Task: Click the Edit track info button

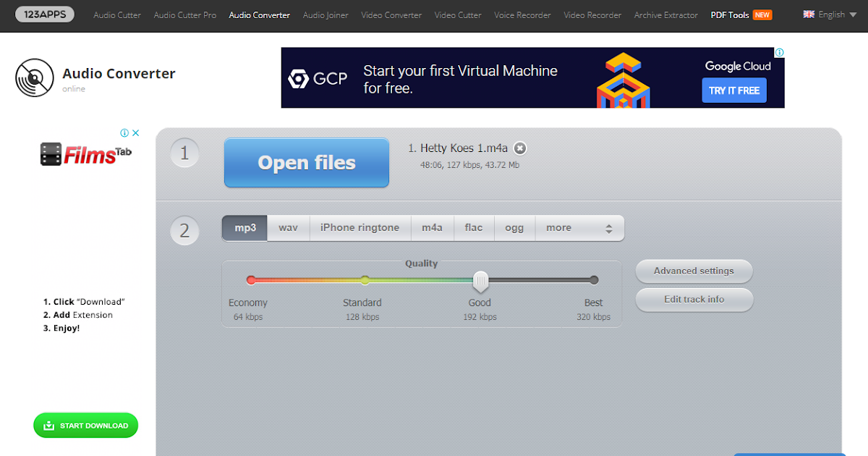Action: [x=693, y=300]
